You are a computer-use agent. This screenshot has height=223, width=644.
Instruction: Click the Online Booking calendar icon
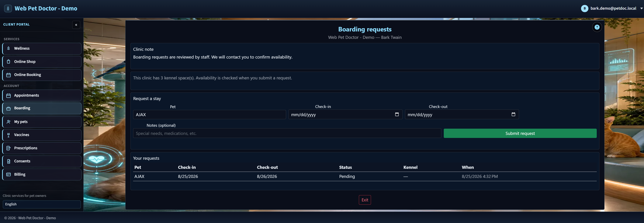(x=9, y=75)
